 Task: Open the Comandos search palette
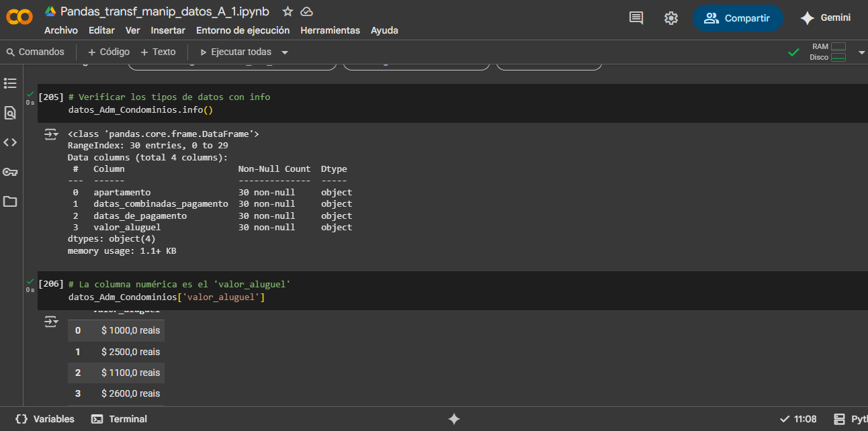coord(36,52)
